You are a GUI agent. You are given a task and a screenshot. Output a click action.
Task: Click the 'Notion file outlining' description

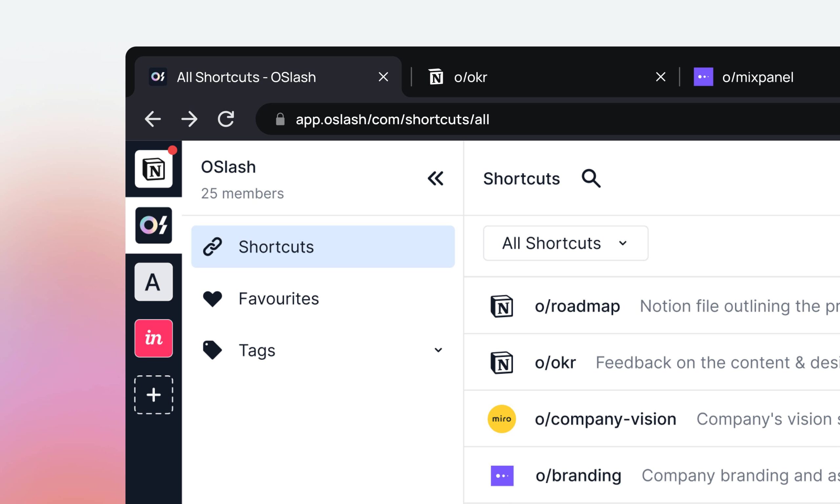coord(740,306)
